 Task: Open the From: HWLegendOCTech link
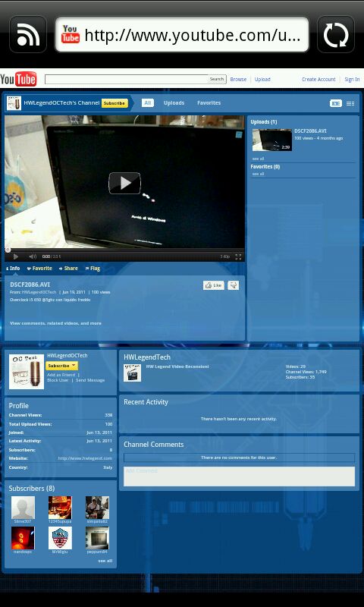coord(39,292)
